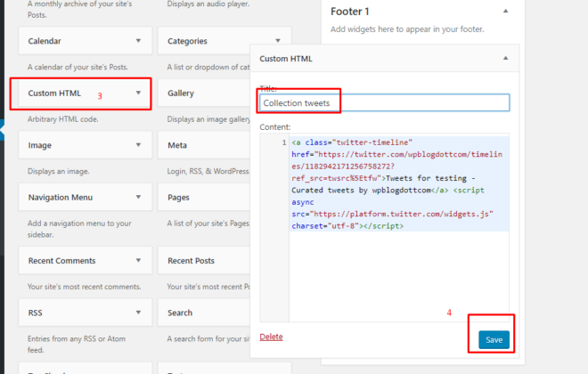Expand the Custom HTML available widget arrow
The image size is (588, 374).
click(138, 93)
